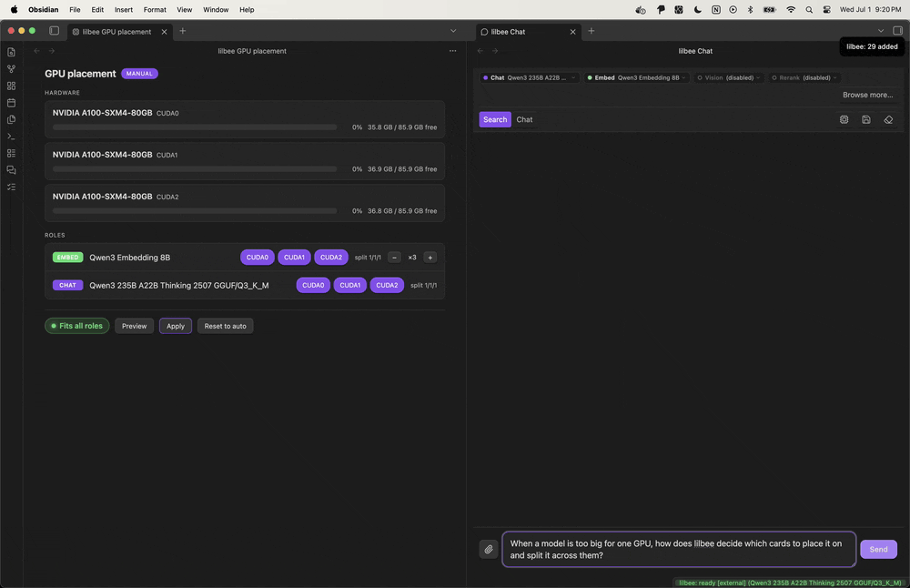Open the File menu

pos(75,10)
